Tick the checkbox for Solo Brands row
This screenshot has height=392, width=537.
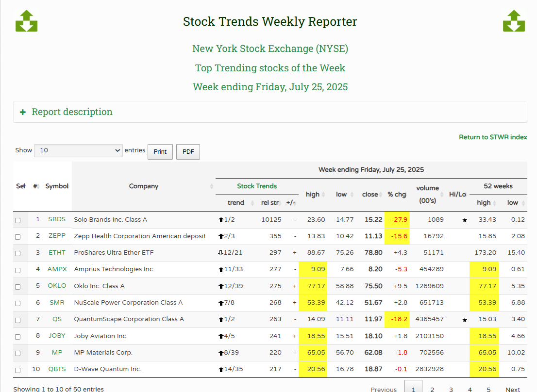point(18,220)
